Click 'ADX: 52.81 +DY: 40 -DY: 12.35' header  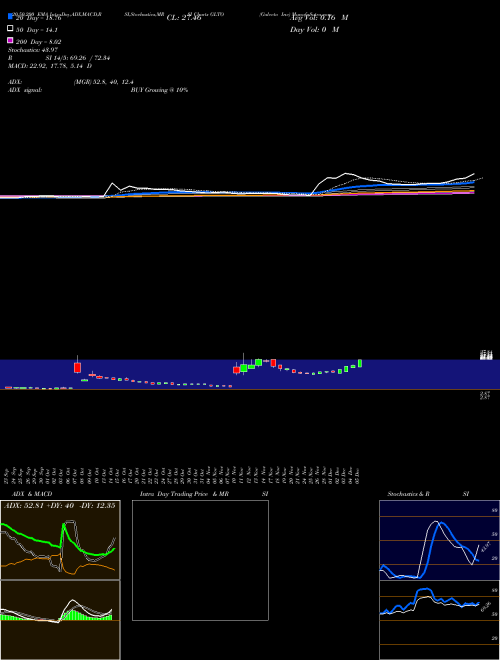tap(60, 505)
